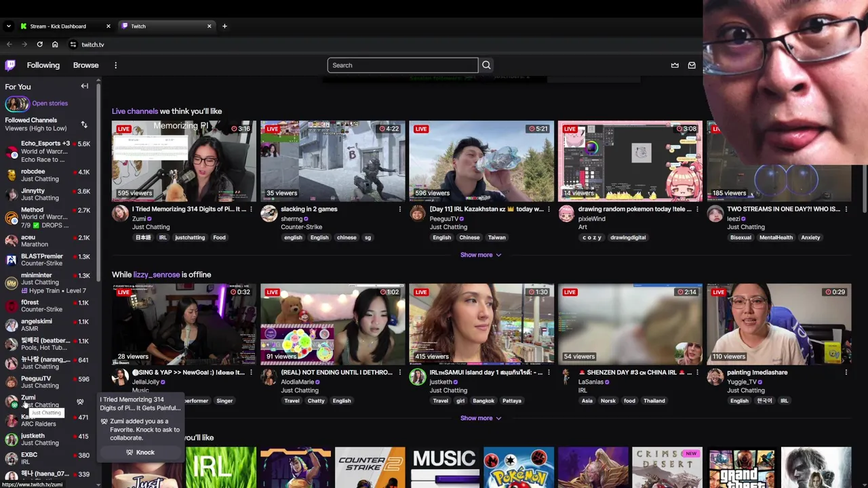Open the Live channels link
868x488 pixels.
[x=135, y=111]
